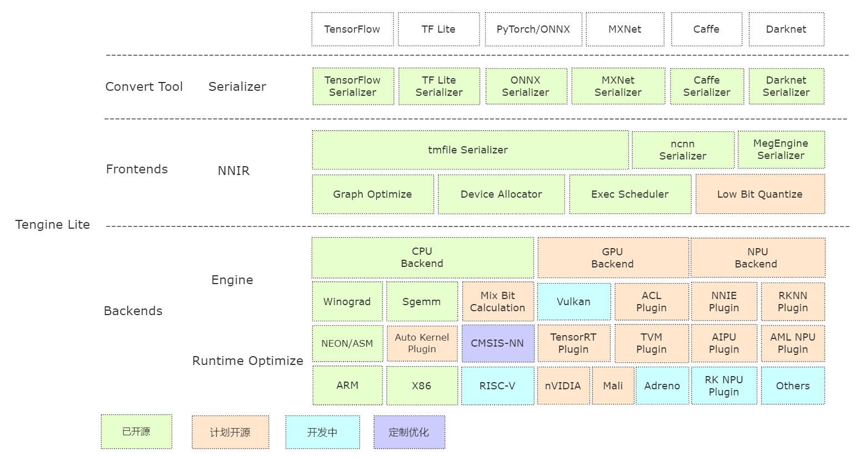Click the RKNN Plugin box
Viewport: 868px width, 458px height.
[793, 302]
